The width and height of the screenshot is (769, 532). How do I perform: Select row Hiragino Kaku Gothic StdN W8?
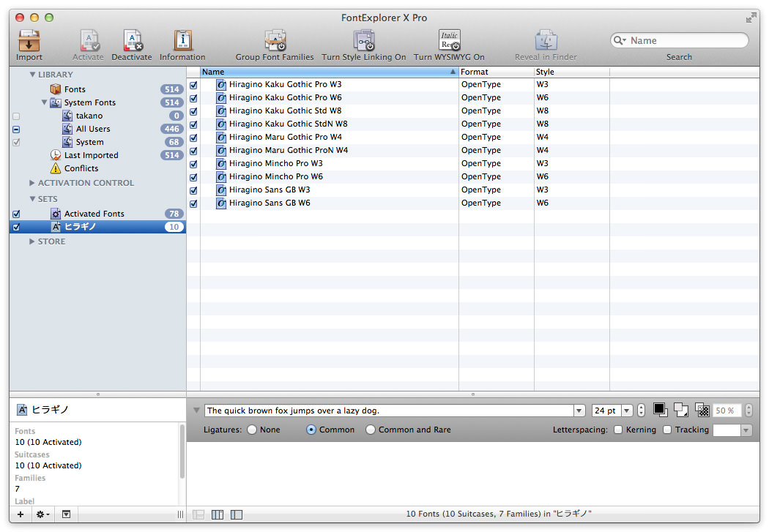coord(473,124)
